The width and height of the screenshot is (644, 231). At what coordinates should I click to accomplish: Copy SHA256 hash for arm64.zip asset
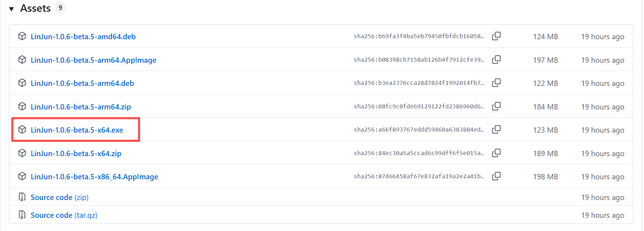pos(496,106)
